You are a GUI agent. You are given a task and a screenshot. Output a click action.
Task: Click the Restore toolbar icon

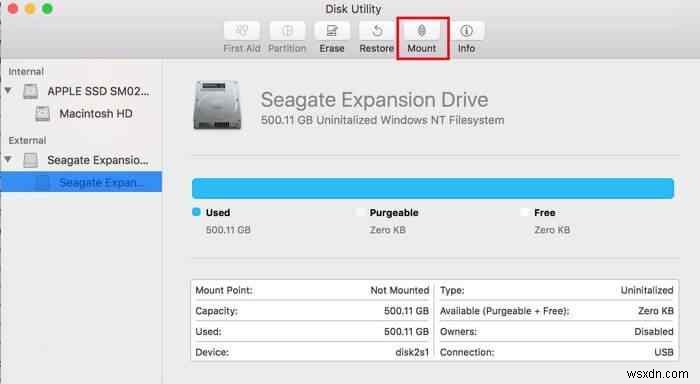377,31
